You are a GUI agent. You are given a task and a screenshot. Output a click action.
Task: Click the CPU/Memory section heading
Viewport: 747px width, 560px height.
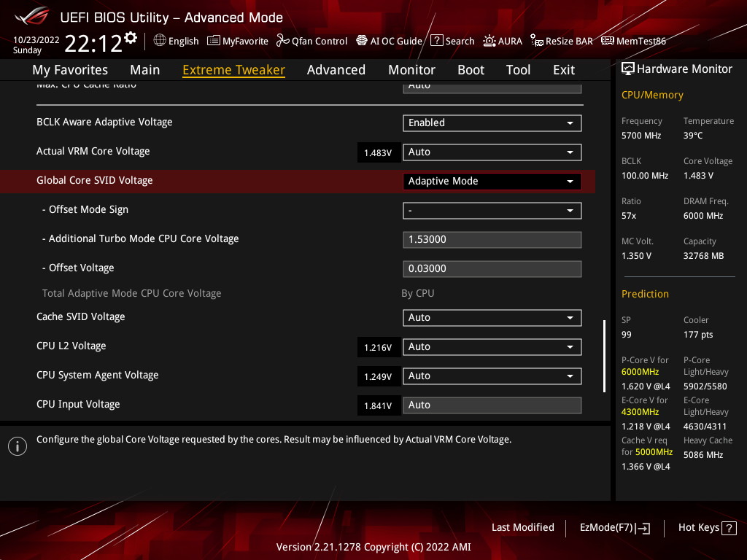click(652, 96)
